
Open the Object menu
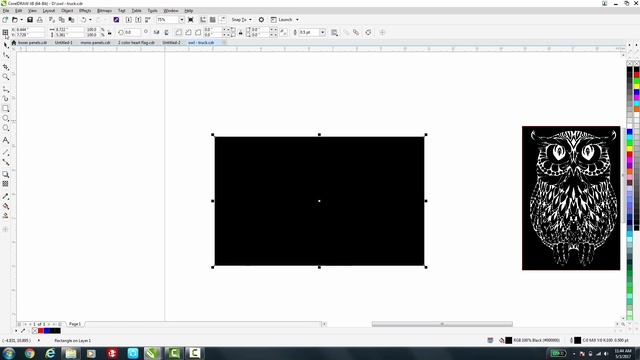click(67, 11)
